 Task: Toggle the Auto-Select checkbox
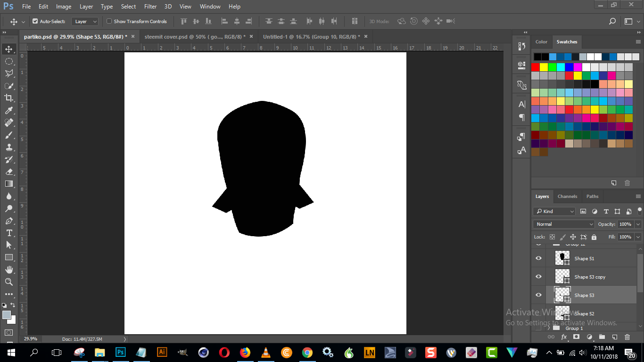pos(35,21)
